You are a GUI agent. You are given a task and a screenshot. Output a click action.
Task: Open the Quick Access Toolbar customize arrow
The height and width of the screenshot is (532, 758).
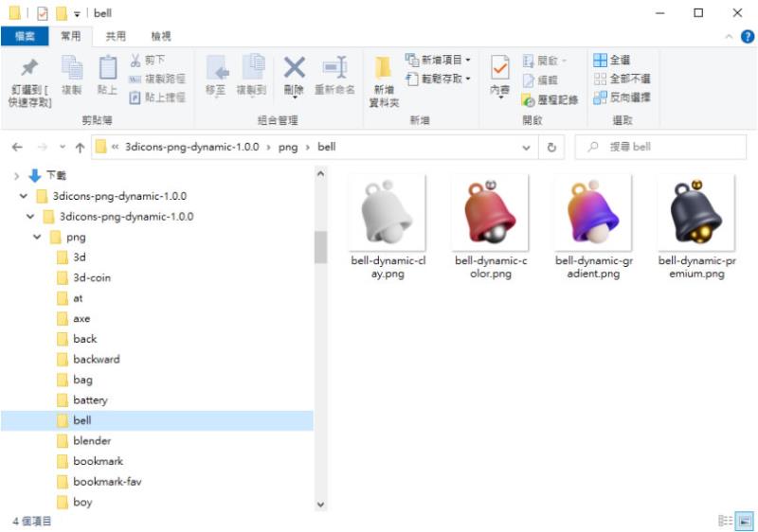pos(77,14)
